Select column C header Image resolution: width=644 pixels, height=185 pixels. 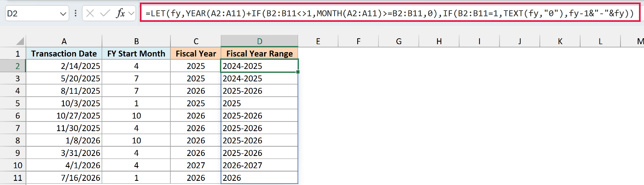(x=196, y=41)
